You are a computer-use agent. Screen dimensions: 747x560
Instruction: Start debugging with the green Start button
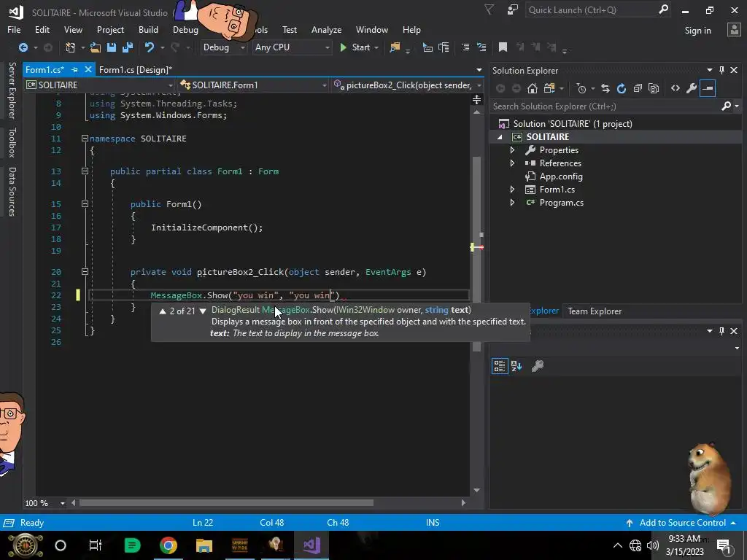coord(355,47)
